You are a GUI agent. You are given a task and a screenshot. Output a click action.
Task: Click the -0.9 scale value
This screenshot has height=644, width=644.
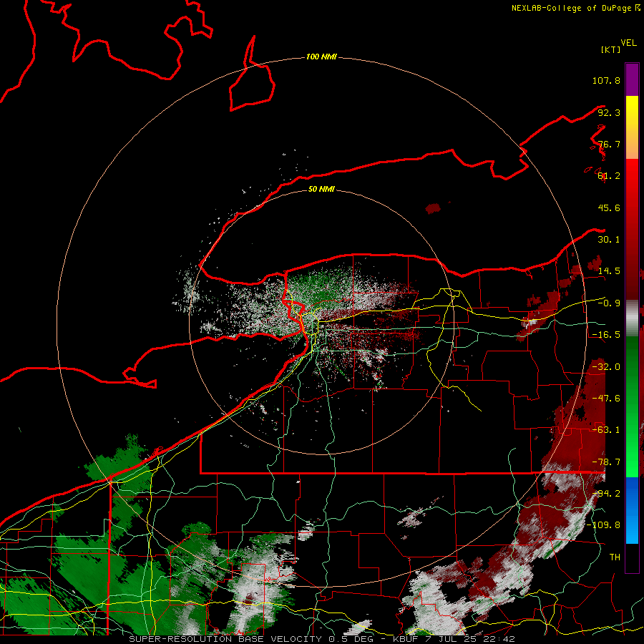tap(609, 303)
